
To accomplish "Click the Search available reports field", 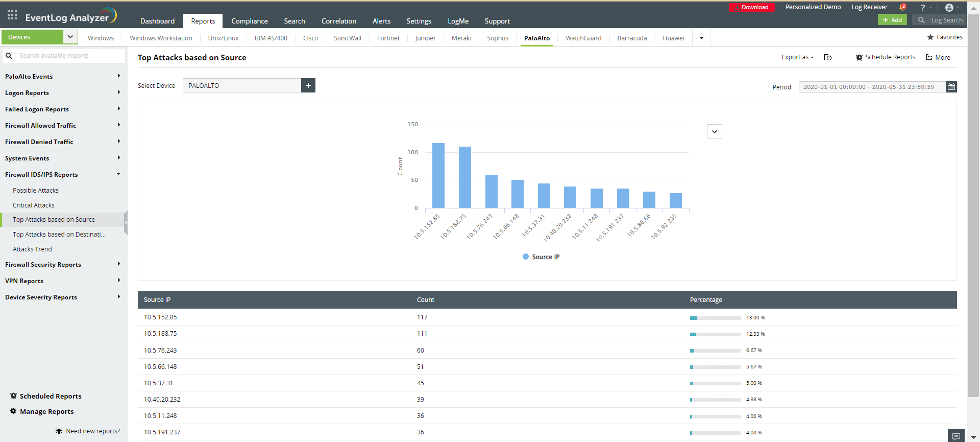I will (64, 55).
